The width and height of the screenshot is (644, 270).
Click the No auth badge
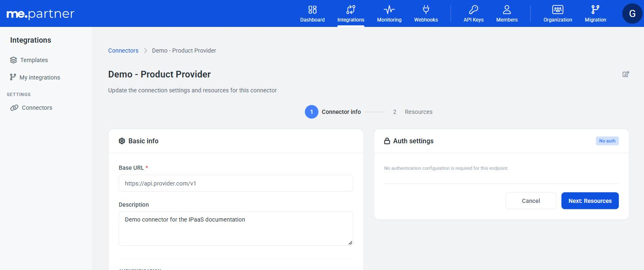pos(607,141)
